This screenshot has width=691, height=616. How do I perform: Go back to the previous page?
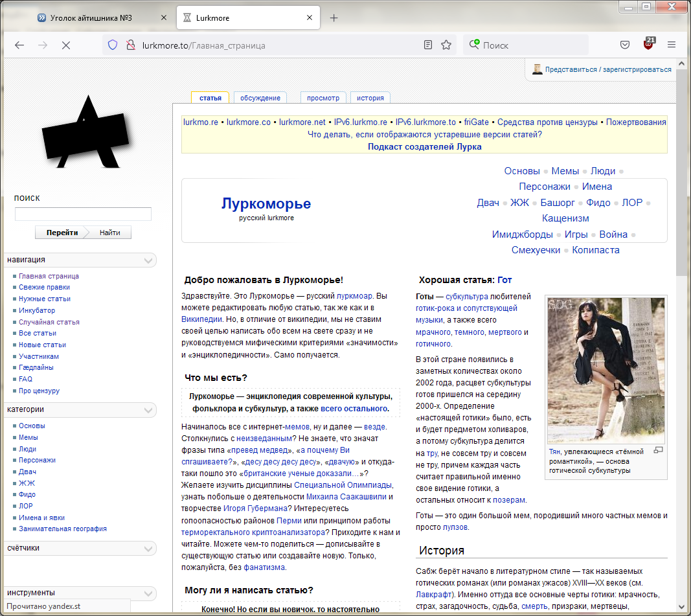[x=19, y=45]
